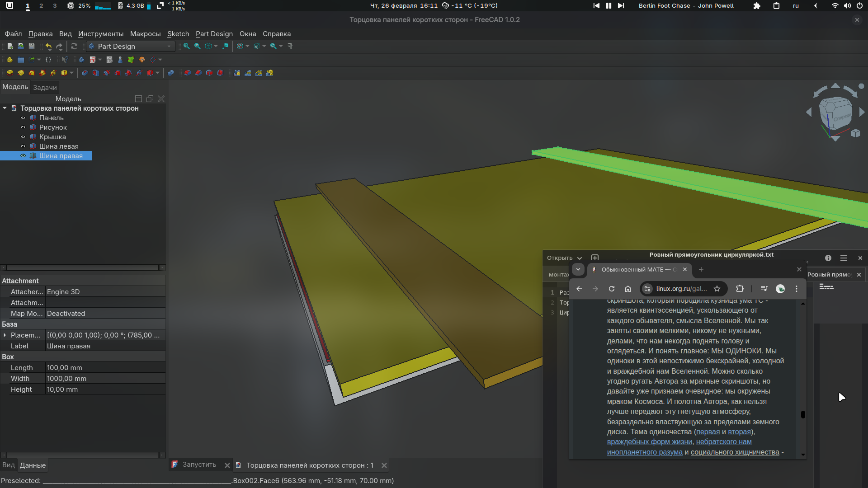Screen dimensions: 868x488
Task: Click the Boolean operation icon
Action: [170, 73]
